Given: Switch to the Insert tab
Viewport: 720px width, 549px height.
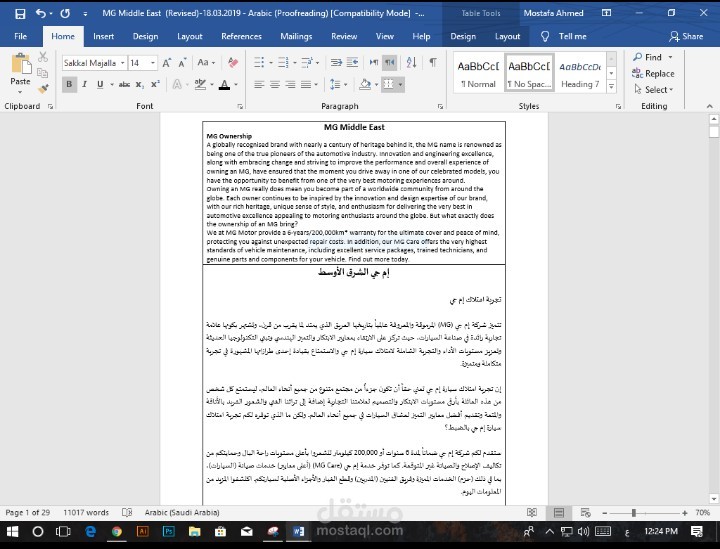Looking at the screenshot, I should [x=103, y=36].
